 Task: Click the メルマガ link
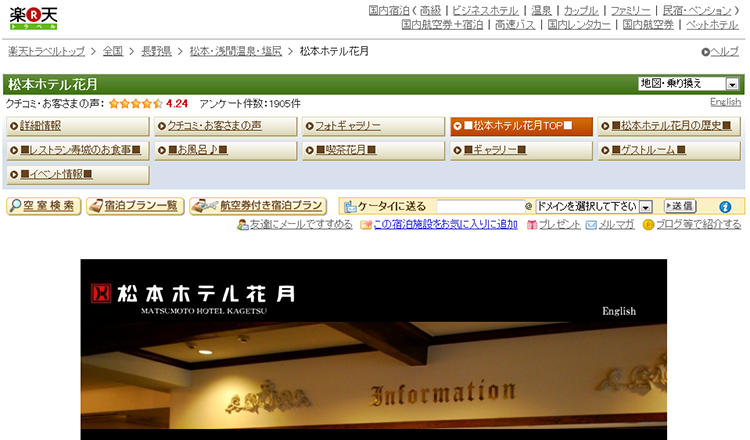pyautogui.click(x=617, y=224)
